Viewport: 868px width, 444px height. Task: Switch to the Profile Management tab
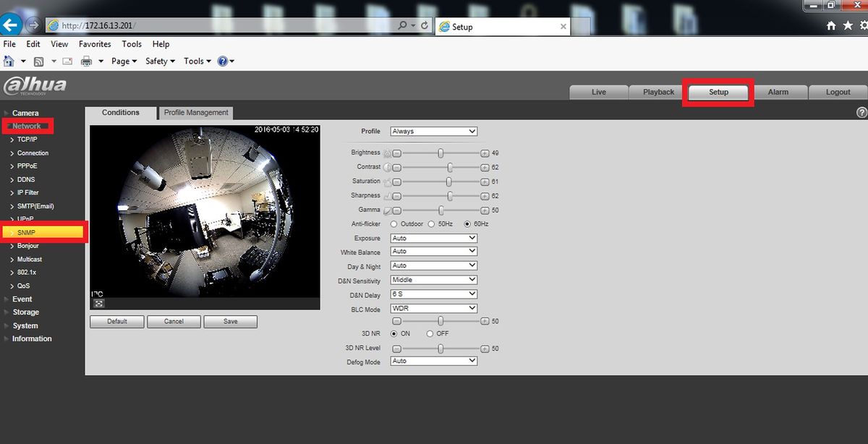pos(195,113)
